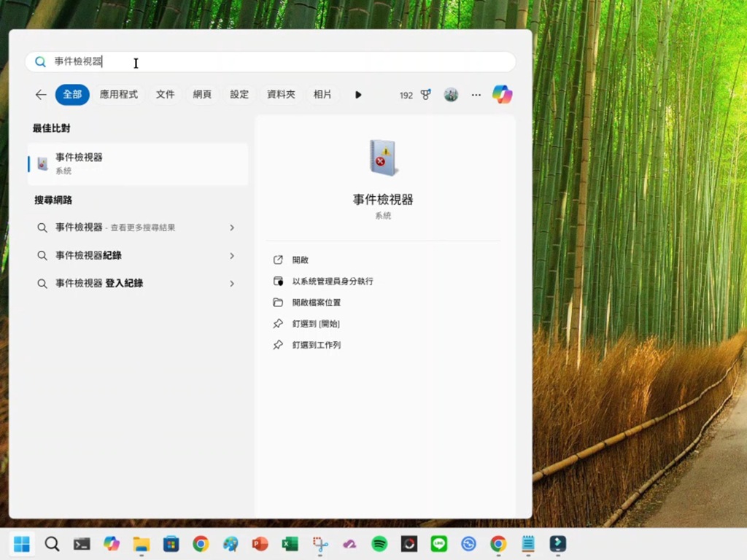Click the Copilot icon in search panel
Screen dimensions: 747x560
tap(502, 95)
